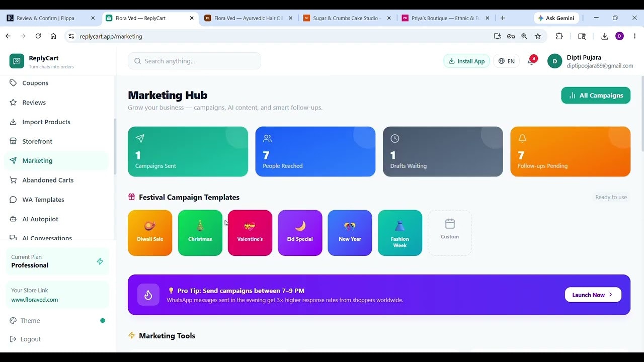Click the All Campaigns button

(596, 96)
